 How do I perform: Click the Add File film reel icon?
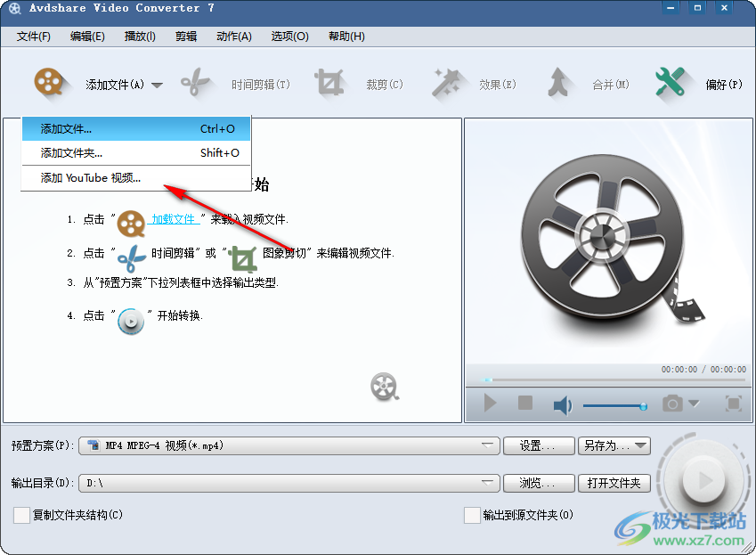tap(49, 83)
